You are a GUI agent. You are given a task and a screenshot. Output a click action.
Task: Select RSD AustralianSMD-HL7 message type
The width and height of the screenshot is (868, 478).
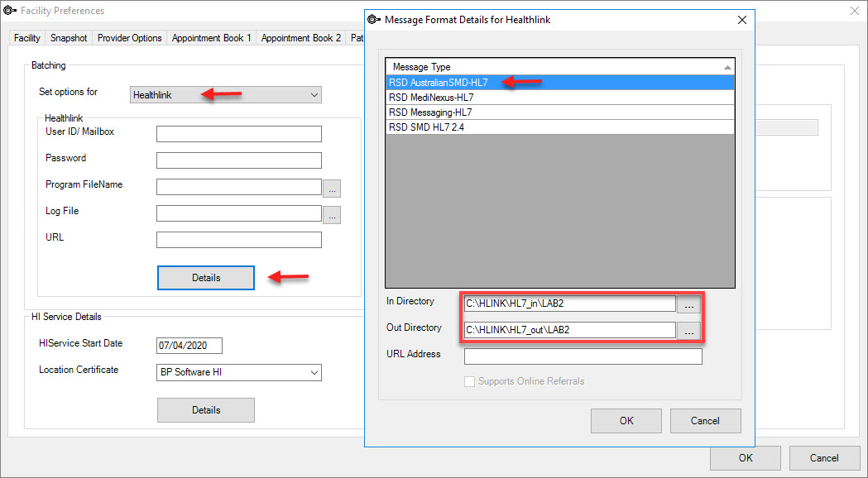[x=560, y=83]
